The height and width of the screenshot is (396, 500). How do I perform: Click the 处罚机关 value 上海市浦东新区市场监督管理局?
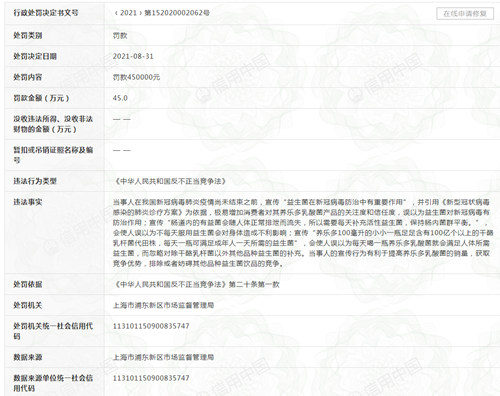(x=163, y=305)
